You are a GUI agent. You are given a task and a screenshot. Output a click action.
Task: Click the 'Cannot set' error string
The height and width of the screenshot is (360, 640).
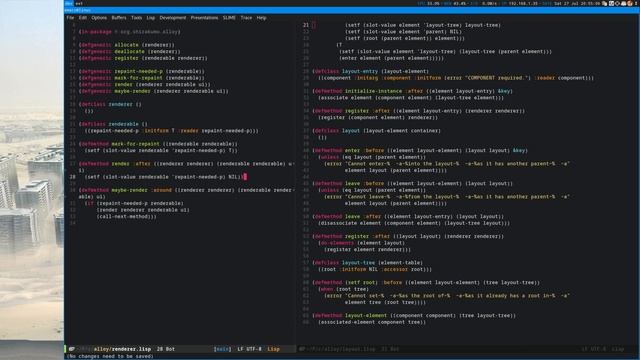click(x=457, y=296)
